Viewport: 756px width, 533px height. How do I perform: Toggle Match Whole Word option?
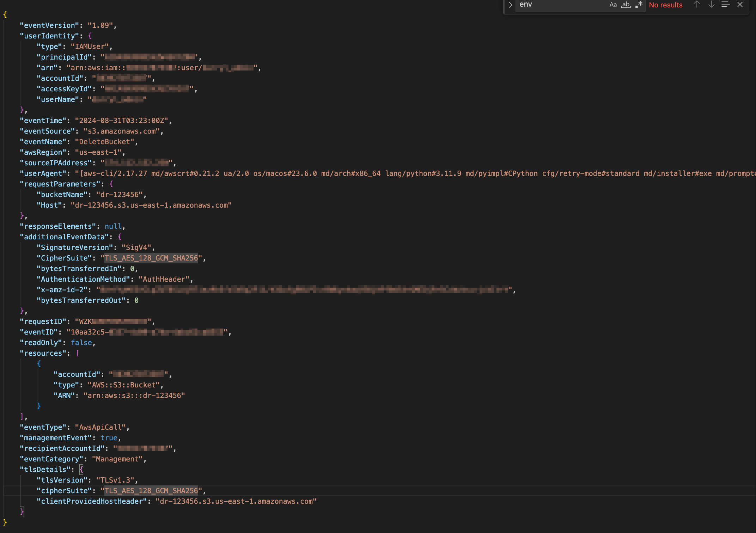click(626, 5)
